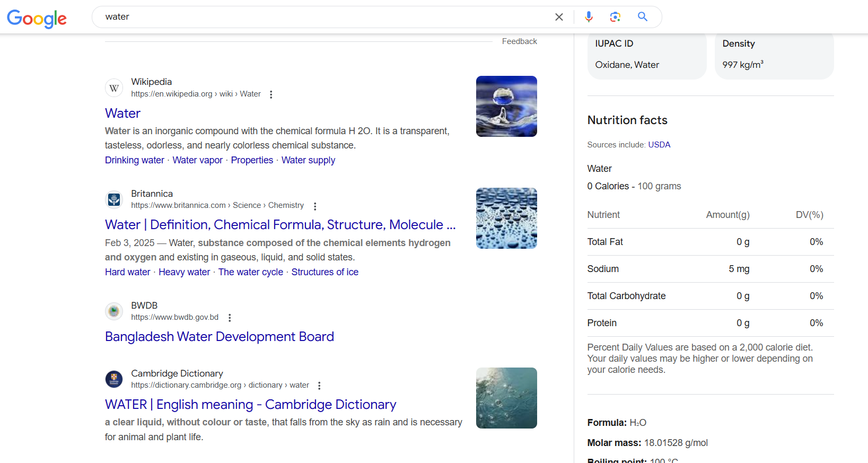The width and height of the screenshot is (868, 463).
Task: Click the Wikipedia favicon icon
Action: (x=114, y=88)
